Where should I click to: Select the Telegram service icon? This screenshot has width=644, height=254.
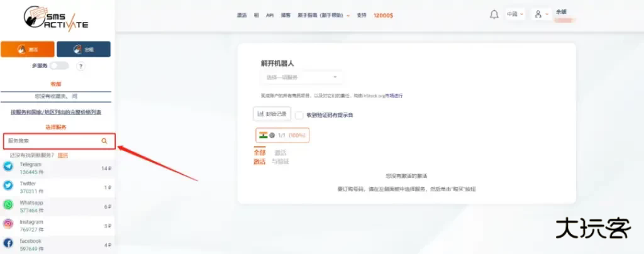8,167
